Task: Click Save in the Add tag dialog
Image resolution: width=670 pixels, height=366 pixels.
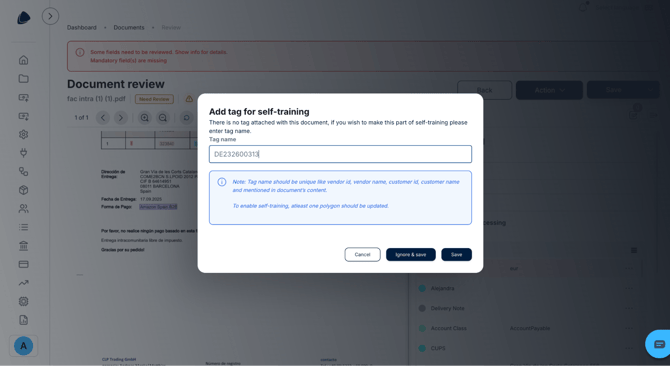Action: (x=456, y=255)
